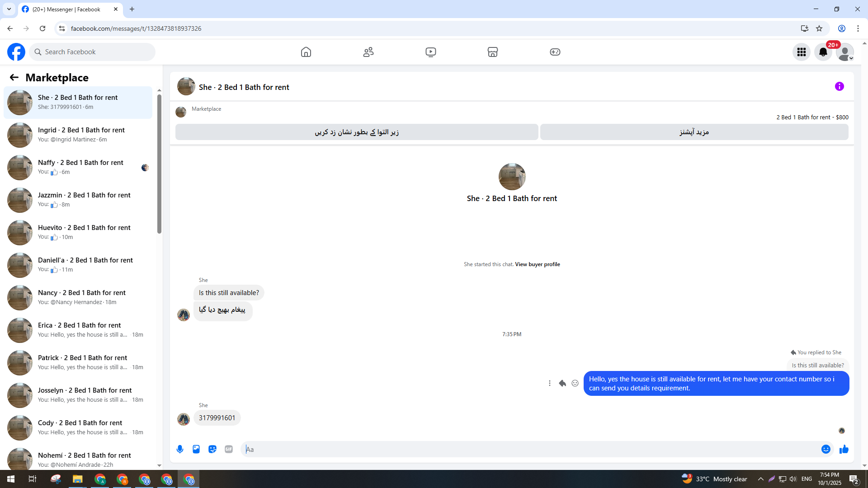
Task: View site information icon in address bar
Action: [x=62, y=28]
